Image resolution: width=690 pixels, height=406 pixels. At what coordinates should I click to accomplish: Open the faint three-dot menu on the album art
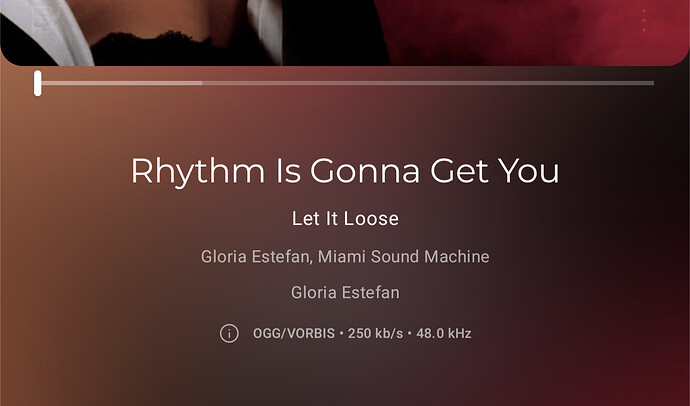pos(644,20)
